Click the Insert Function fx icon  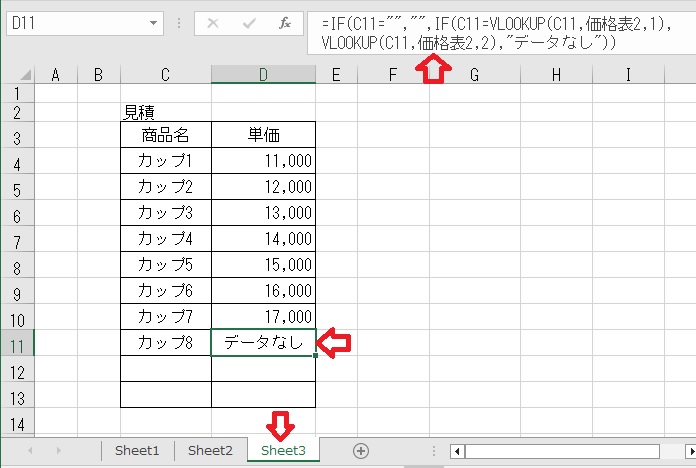285,22
